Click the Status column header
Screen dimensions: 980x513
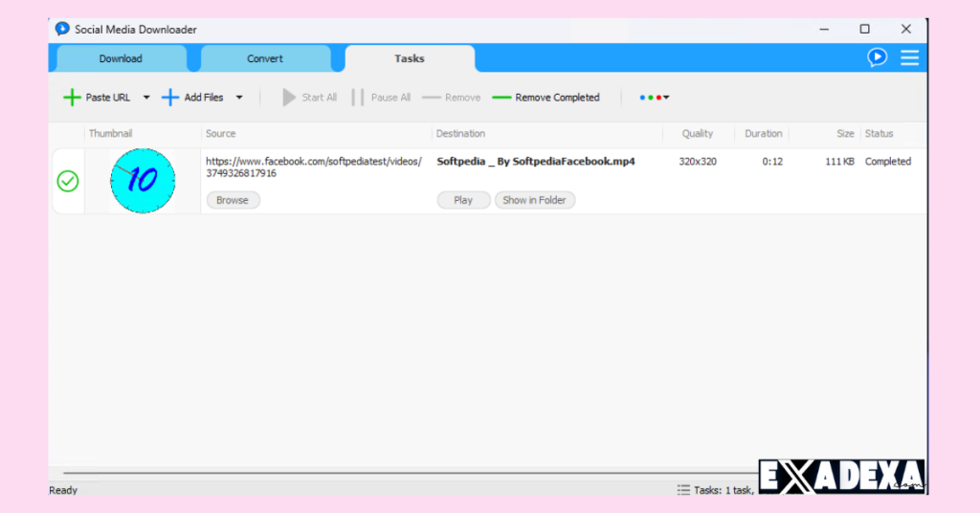[879, 134]
